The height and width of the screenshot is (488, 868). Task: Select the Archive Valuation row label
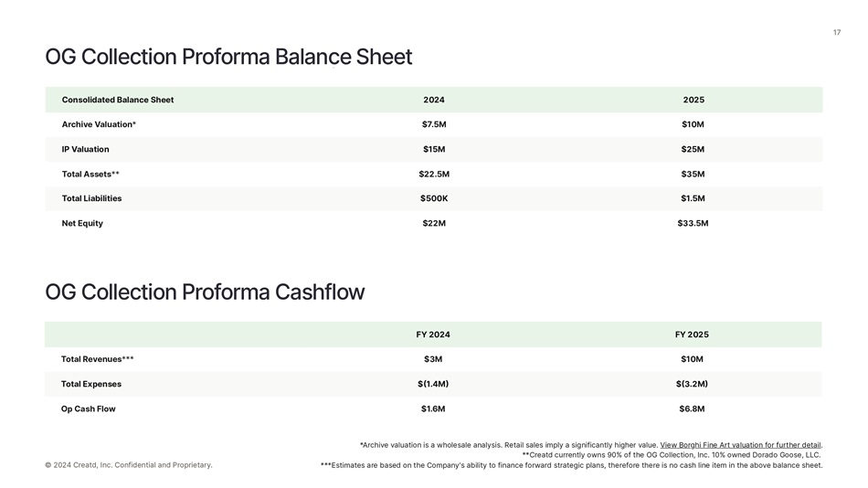pyautogui.click(x=99, y=124)
